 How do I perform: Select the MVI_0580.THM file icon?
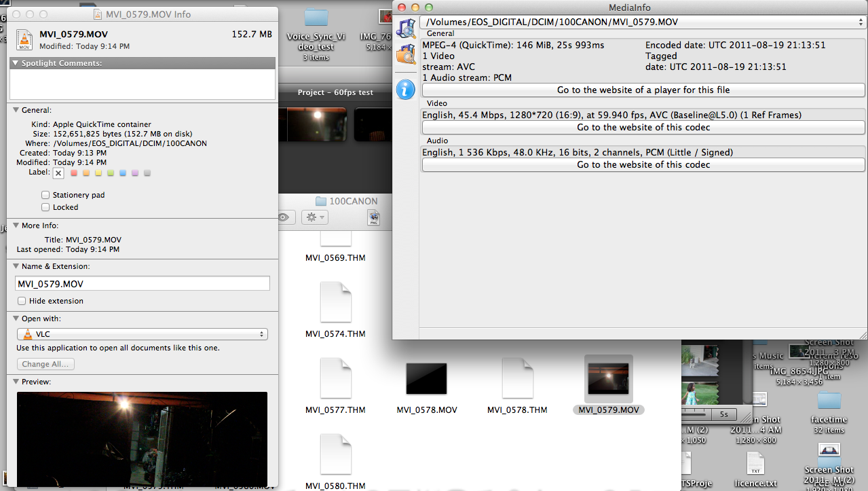click(336, 455)
